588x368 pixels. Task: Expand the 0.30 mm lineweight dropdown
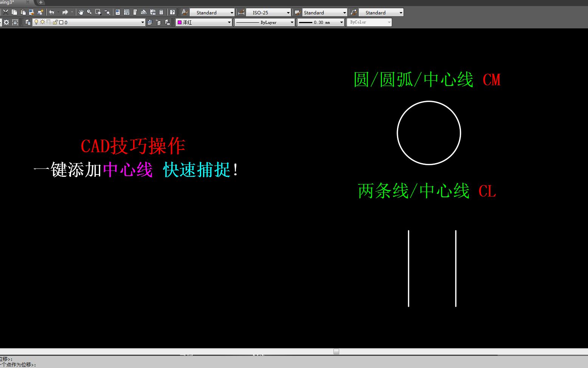[x=341, y=22]
